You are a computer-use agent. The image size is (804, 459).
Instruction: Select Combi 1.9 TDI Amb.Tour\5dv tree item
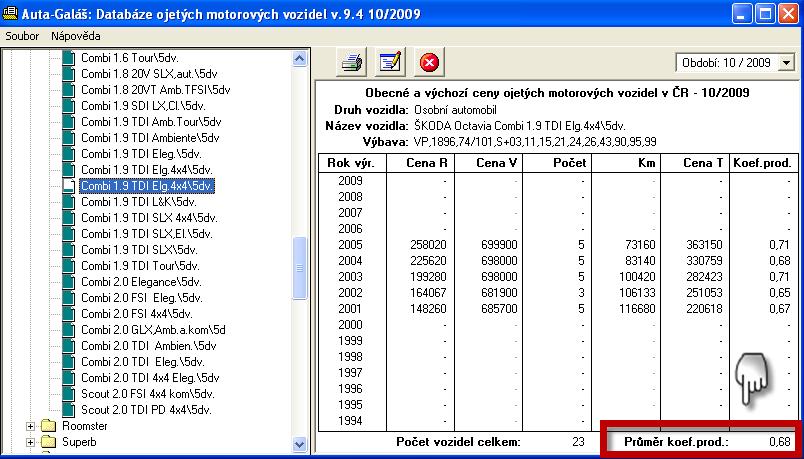click(x=151, y=122)
